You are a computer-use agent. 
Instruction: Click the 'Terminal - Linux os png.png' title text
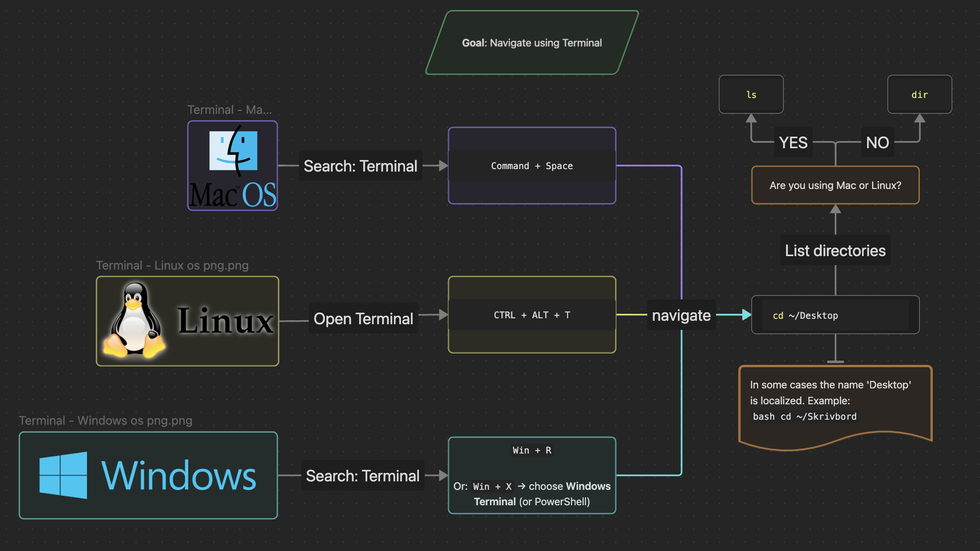pyautogui.click(x=172, y=265)
